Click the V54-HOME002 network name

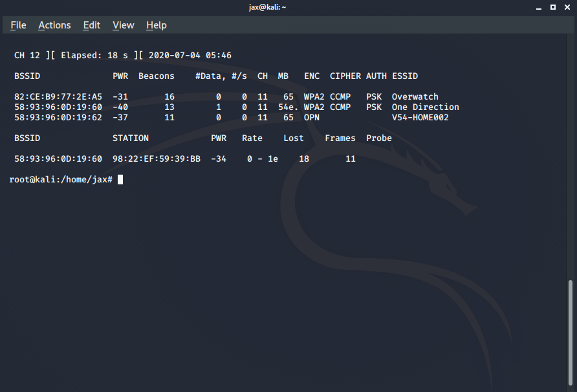tap(420, 118)
